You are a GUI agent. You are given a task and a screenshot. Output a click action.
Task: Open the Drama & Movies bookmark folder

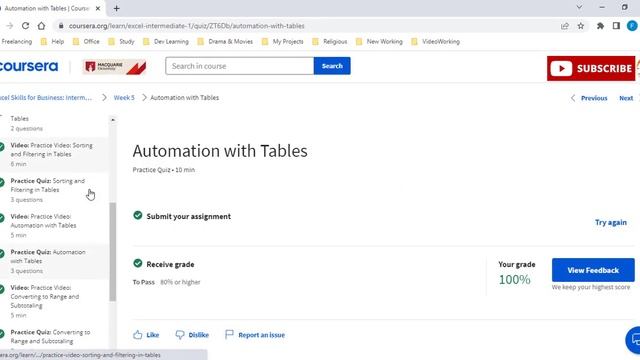225,42
